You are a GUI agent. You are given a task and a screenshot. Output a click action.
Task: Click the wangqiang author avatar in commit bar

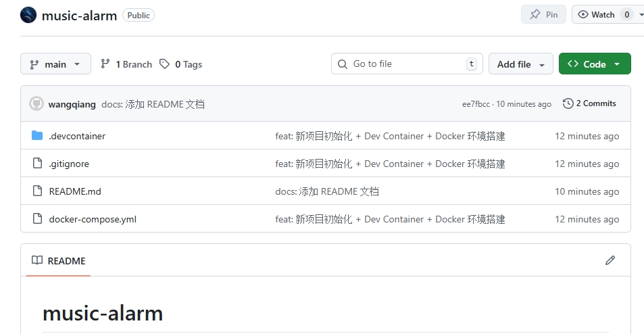pyautogui.click(x=36, y=103)
